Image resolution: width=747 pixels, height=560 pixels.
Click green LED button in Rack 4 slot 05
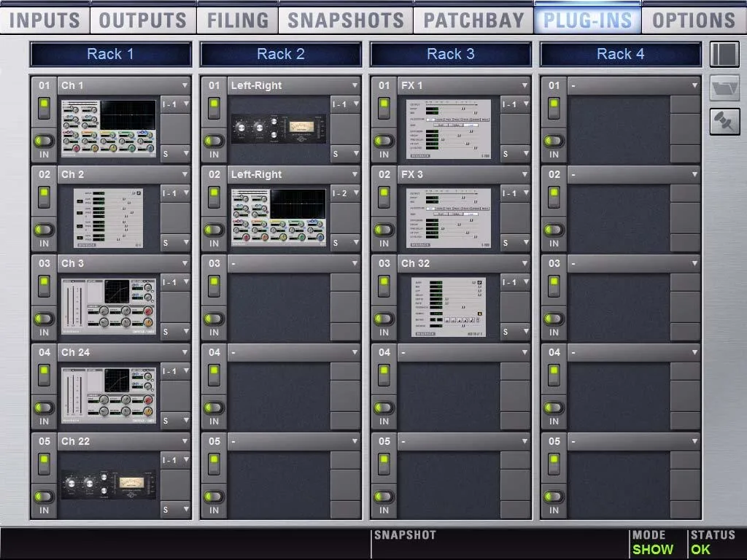coord(554,464)
